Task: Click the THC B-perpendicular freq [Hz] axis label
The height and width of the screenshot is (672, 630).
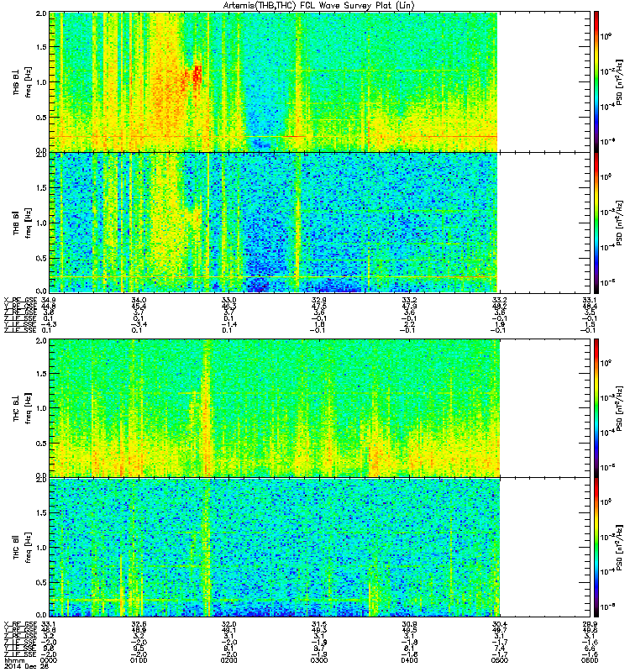Action: pyautogui.click(x=29, y=407)
